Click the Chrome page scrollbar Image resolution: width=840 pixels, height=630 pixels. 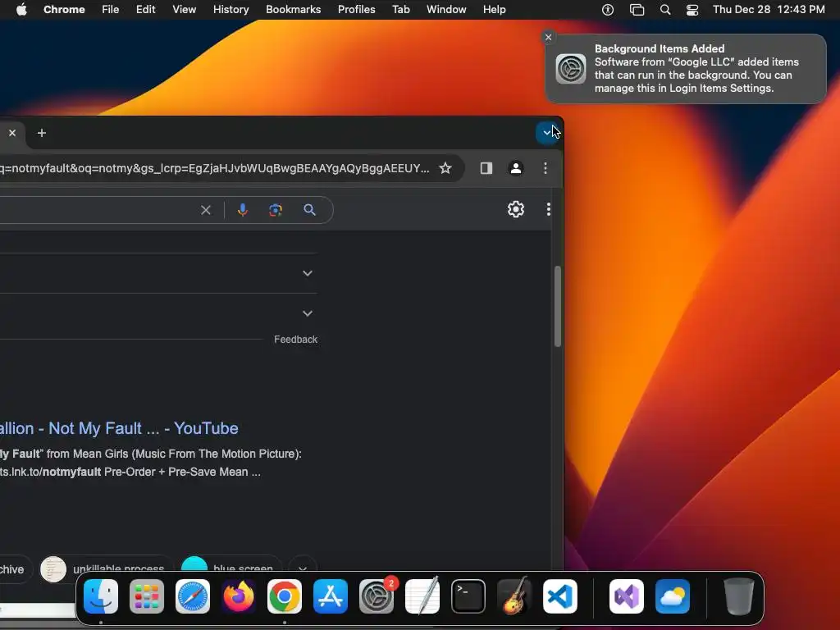click(558, 307)
